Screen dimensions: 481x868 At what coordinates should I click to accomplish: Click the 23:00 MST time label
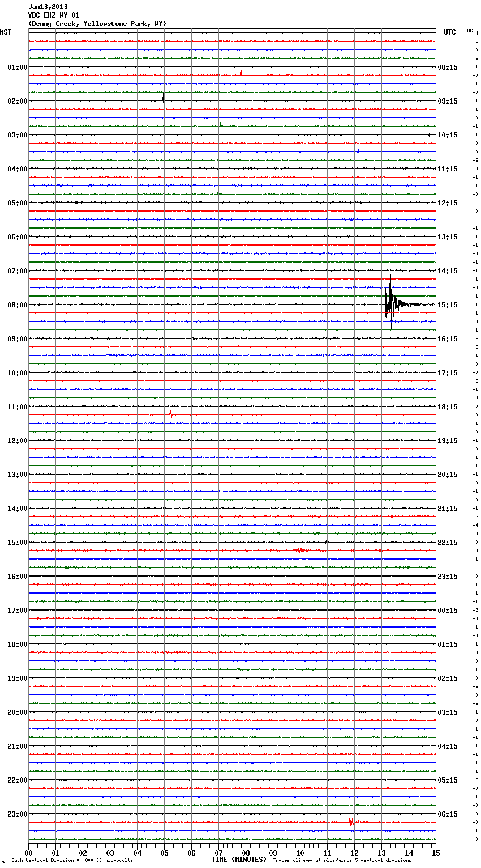(x=18, y=814)
